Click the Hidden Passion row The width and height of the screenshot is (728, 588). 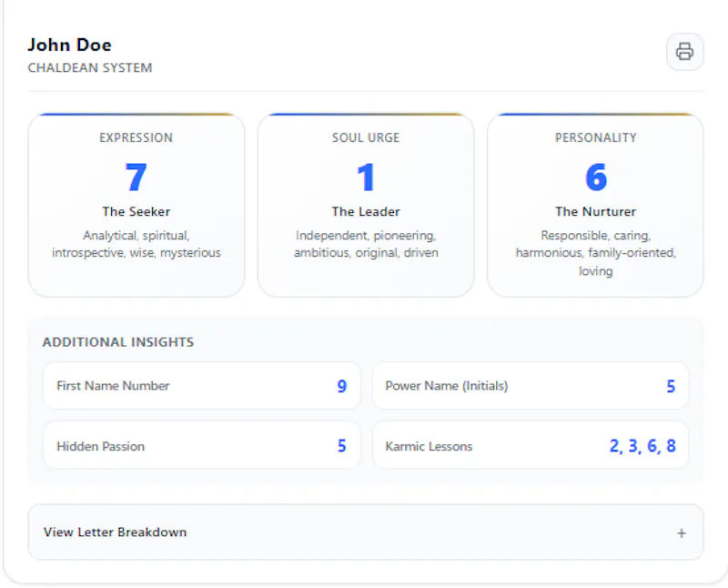(x=201, y=446)
